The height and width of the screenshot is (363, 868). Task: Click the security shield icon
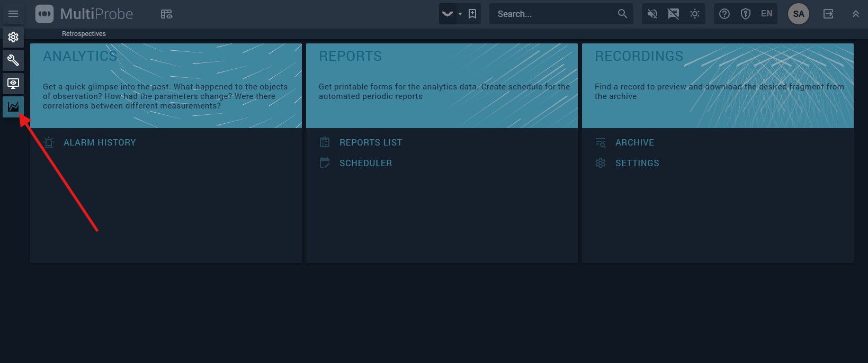[x=746, y=14]
